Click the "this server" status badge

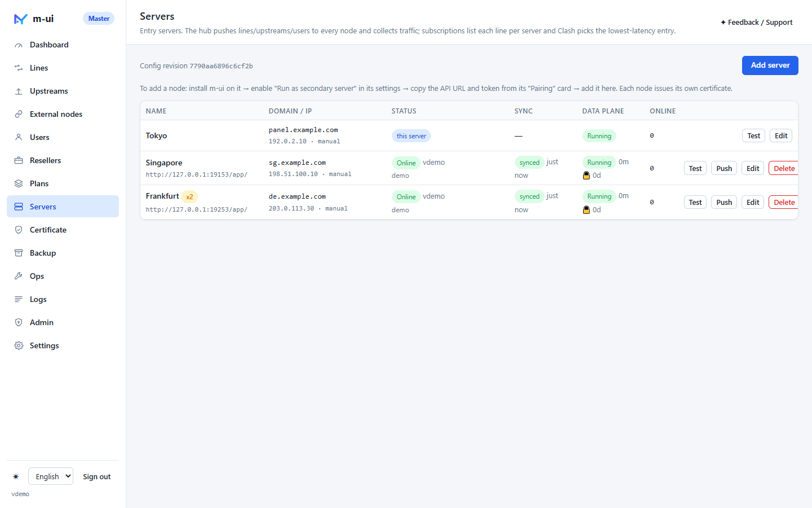411,136
